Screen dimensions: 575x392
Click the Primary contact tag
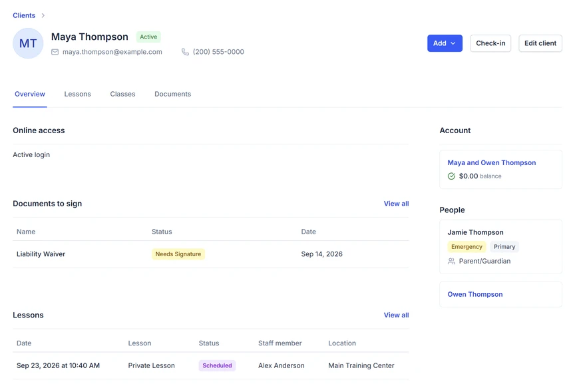coord(504,247)
